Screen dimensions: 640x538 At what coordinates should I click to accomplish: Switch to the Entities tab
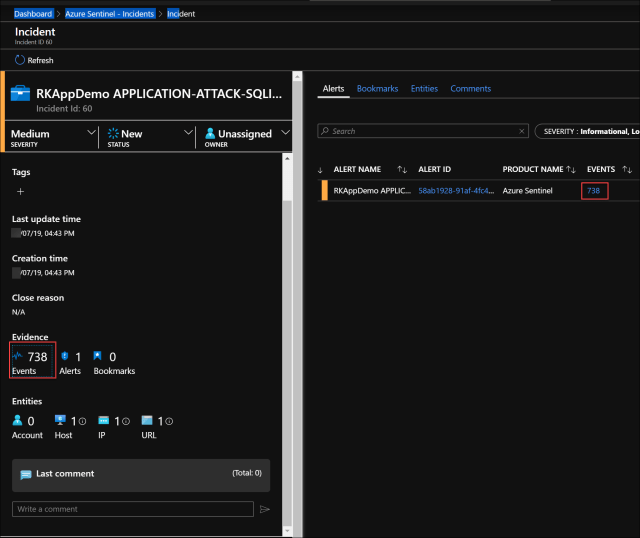pos(424,89)
